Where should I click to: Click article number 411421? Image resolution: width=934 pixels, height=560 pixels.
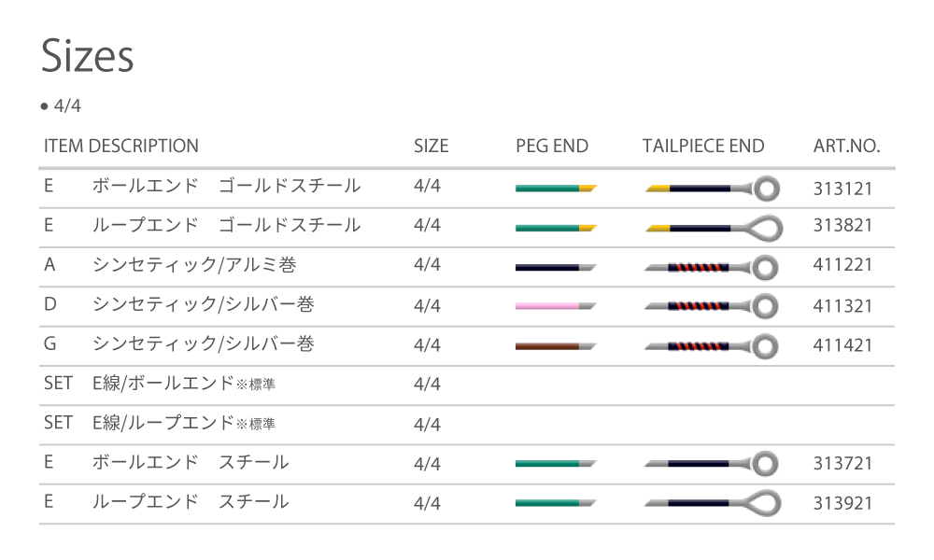[x=843, y=345]
